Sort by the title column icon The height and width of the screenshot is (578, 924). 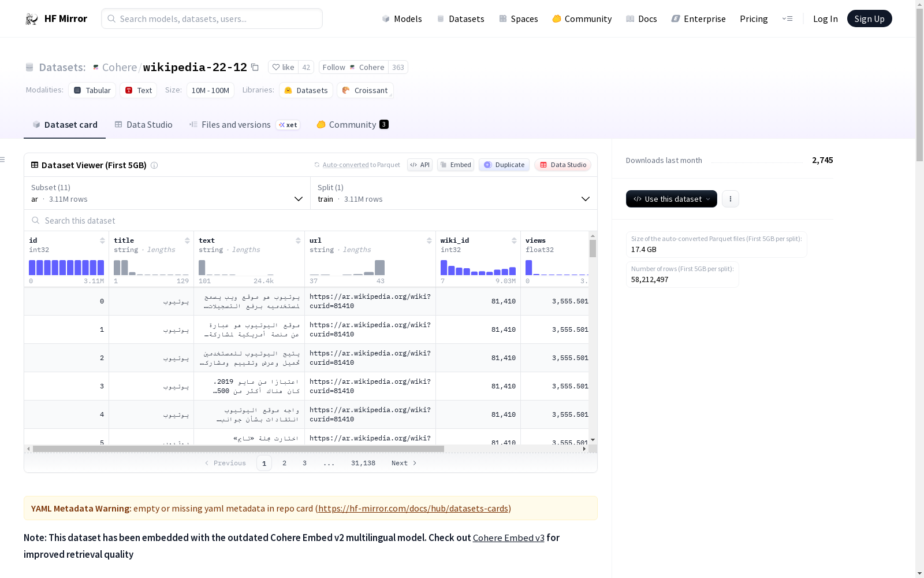(187, 240)
